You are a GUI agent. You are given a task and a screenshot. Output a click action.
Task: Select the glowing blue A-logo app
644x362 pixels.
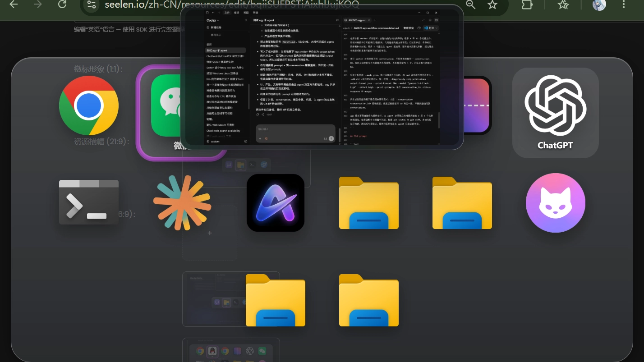click(x=276, y=203)
